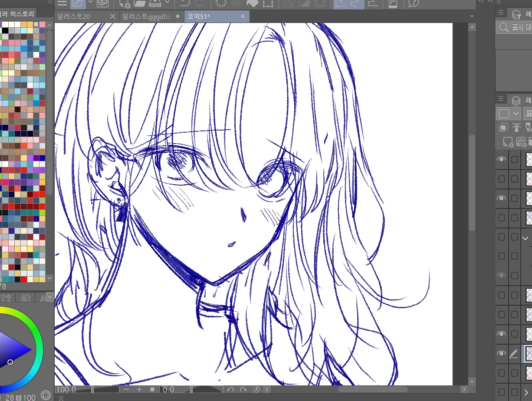The width and height of the screenshot is (532, 401).
Task: Click the smartphone icon in top toolbar
Action: (x=392, y=3)
